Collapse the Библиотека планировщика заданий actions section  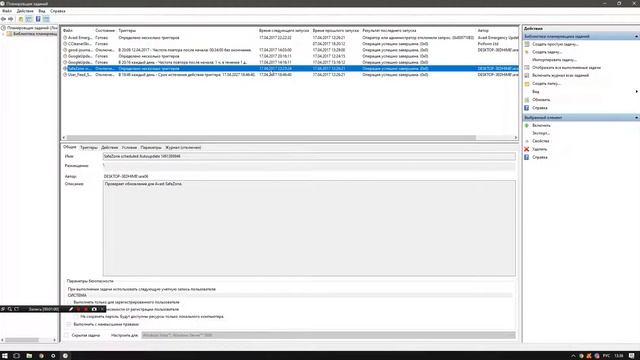636,36
